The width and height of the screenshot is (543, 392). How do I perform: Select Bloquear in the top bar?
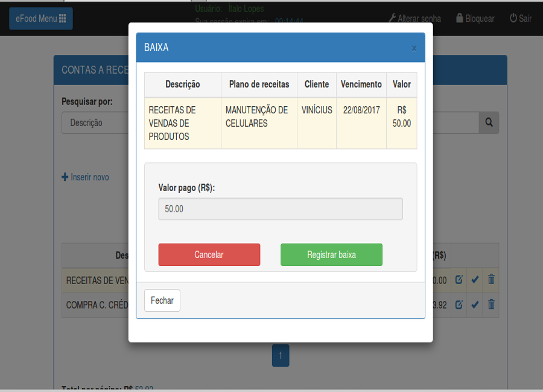475,19
